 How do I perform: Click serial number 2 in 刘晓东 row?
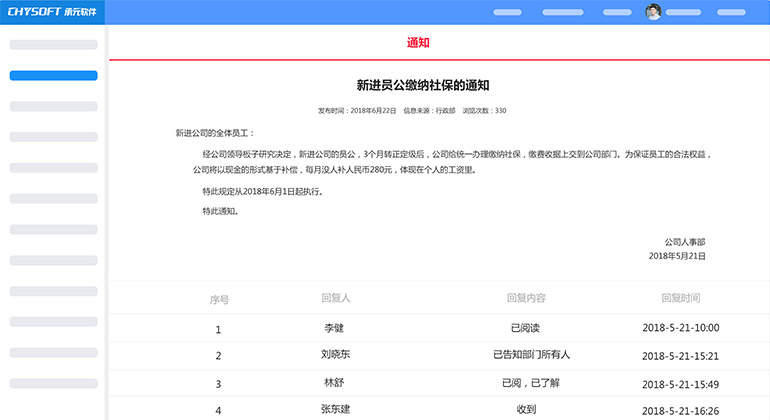point(218,356)
